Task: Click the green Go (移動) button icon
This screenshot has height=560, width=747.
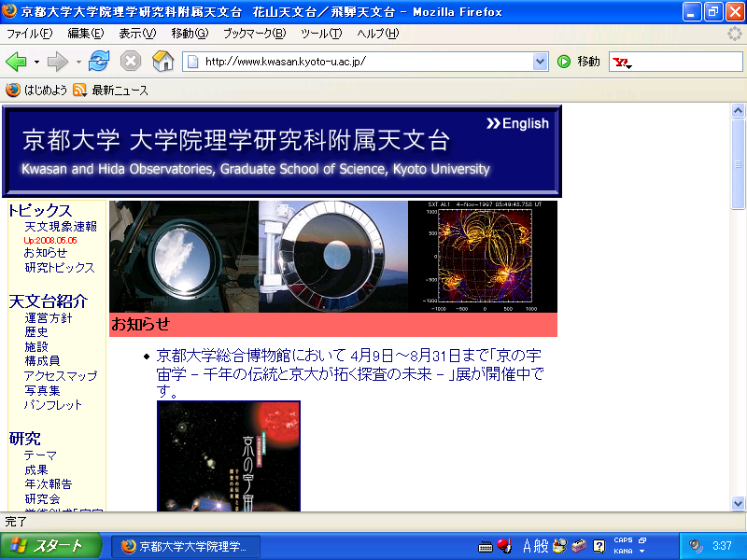Action: click(564, 62)
